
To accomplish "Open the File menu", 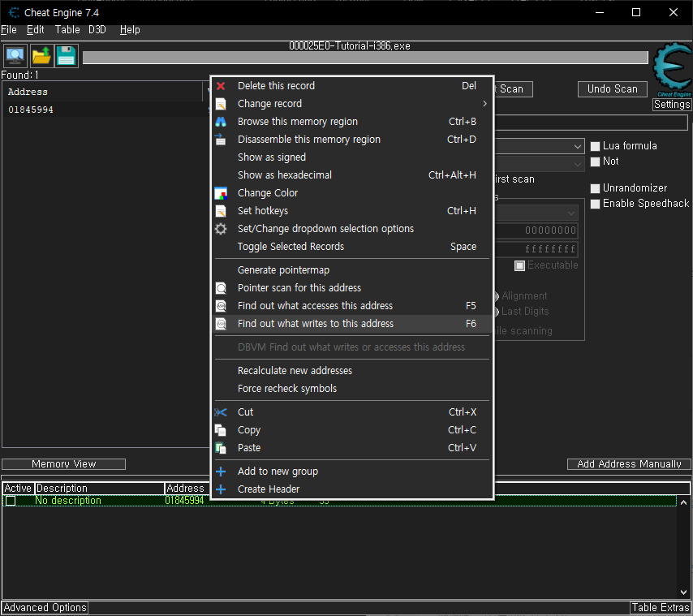I will 9,29.
